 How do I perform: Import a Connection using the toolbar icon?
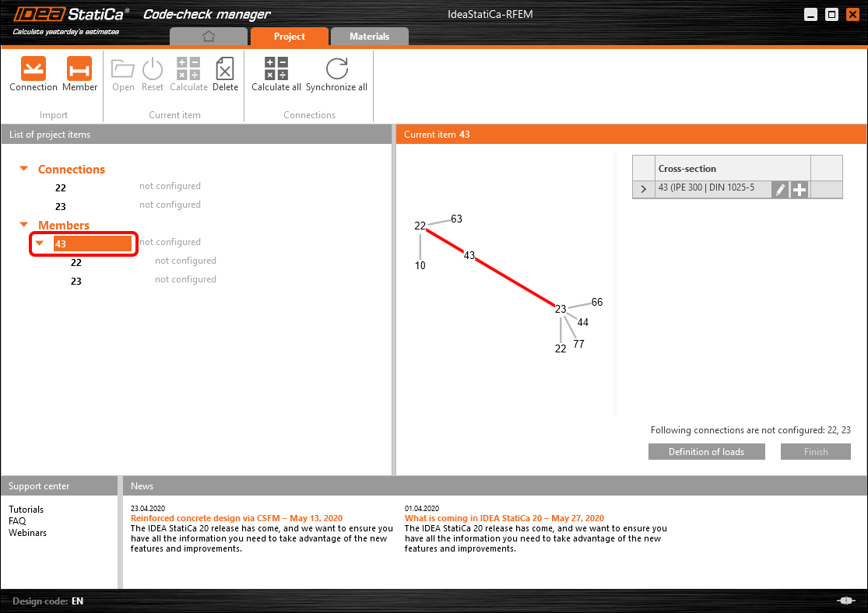pos(33,74)
